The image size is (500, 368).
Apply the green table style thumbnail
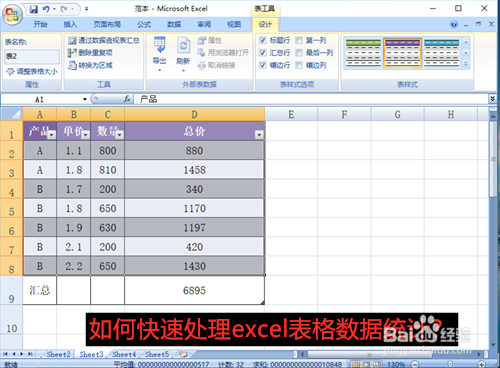363,53
